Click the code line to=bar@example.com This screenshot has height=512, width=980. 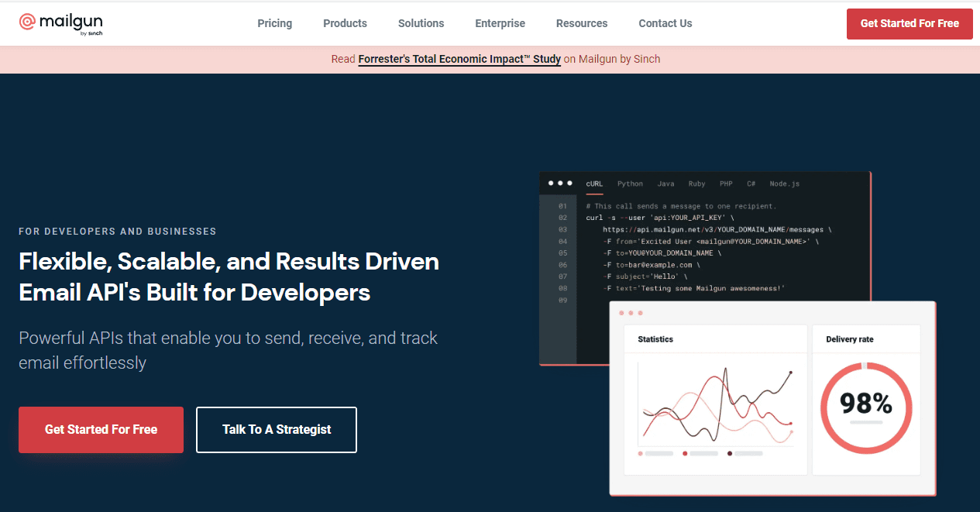point(652,265)
